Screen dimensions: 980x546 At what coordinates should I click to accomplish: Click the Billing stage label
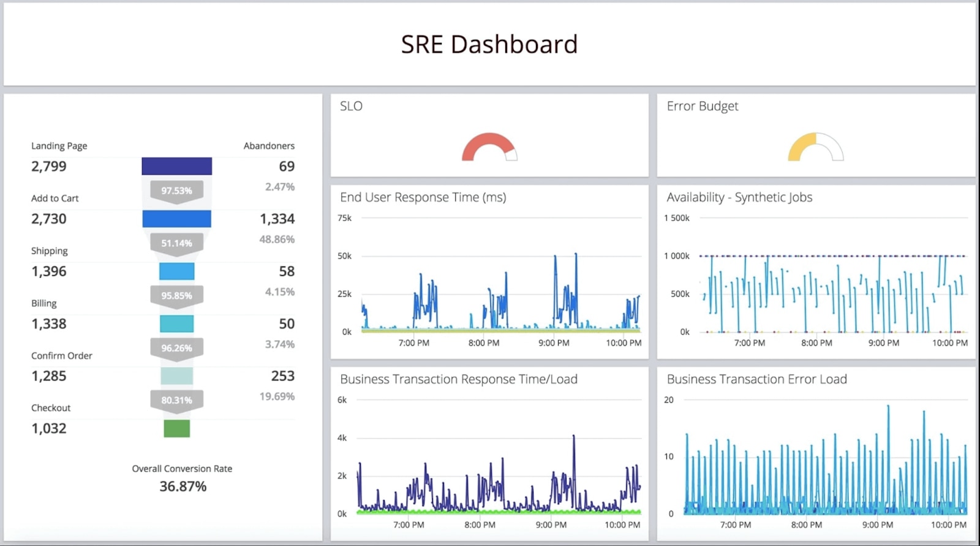click(x=44, y=303)
